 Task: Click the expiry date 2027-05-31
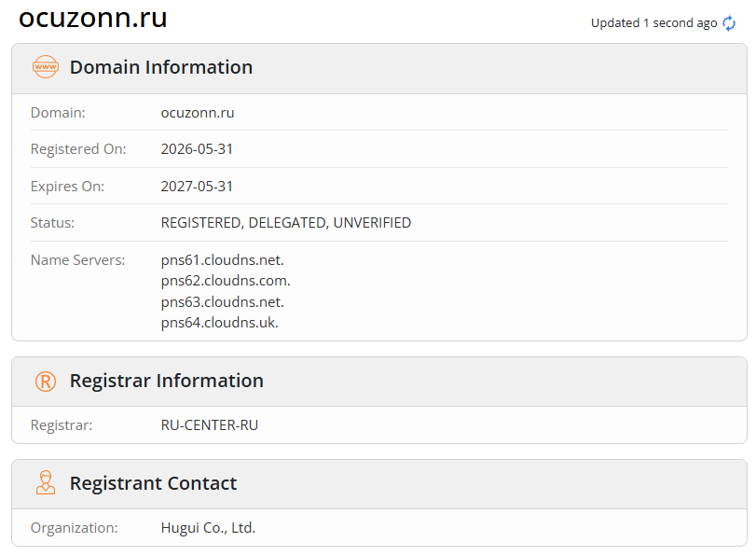(x=197, y=187)
